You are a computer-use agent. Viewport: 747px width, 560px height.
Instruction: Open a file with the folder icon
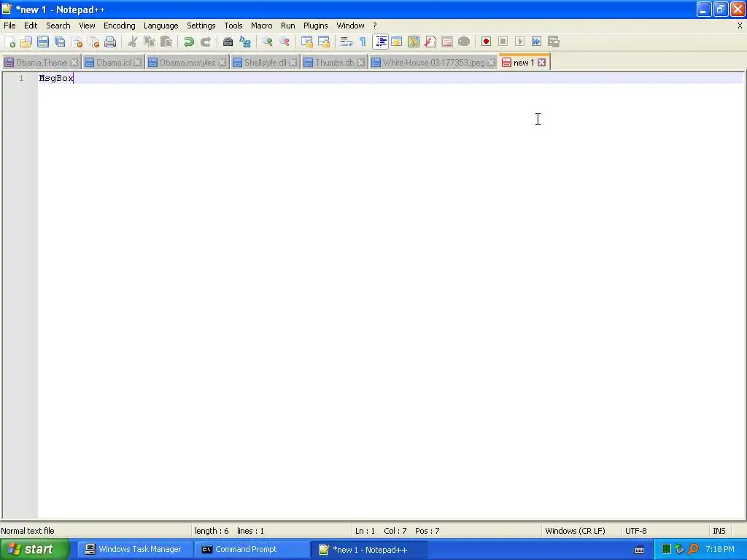26,42
